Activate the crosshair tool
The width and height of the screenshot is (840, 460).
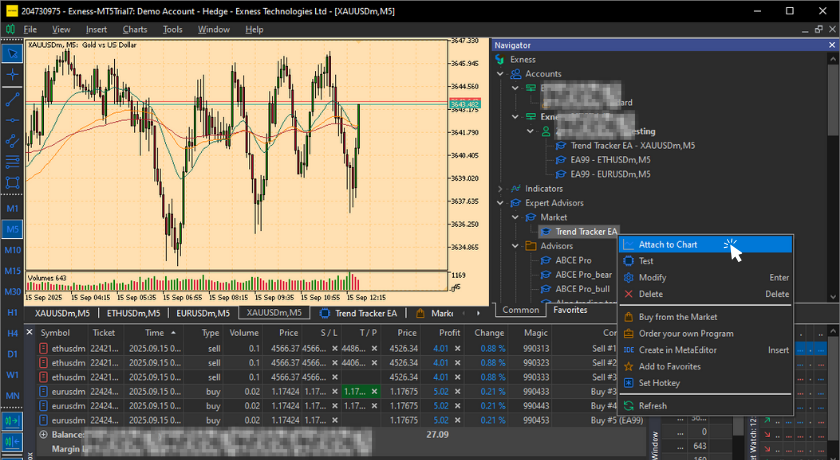tap(12, 75)
